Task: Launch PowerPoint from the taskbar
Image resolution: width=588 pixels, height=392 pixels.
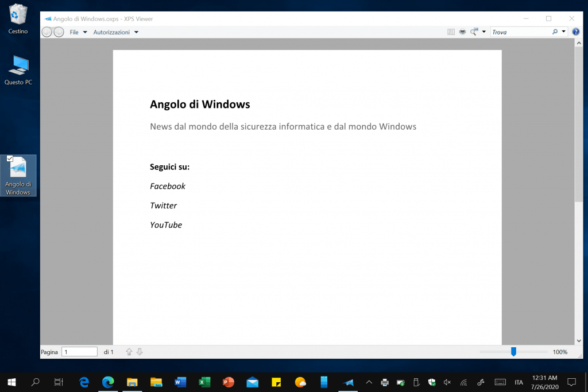Action: click(229, 382)
